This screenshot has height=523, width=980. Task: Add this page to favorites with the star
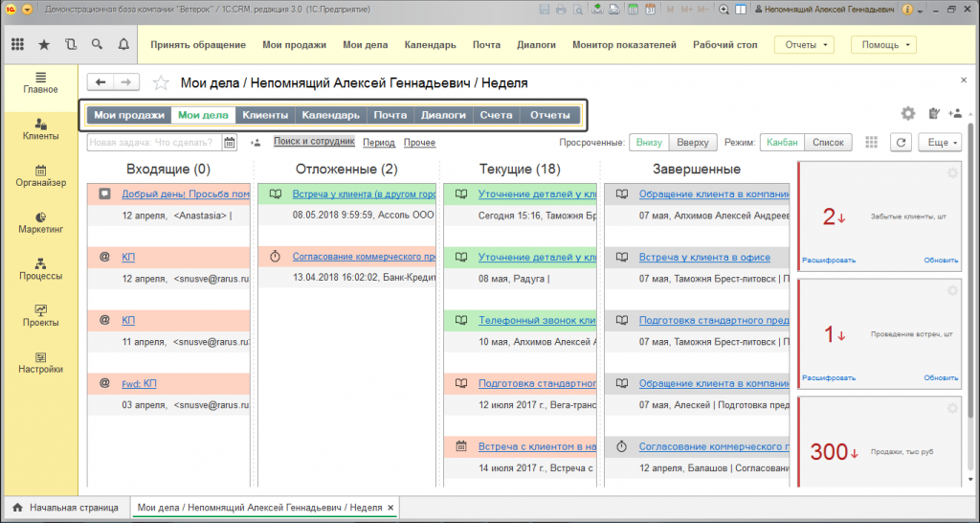coord(161,82)
